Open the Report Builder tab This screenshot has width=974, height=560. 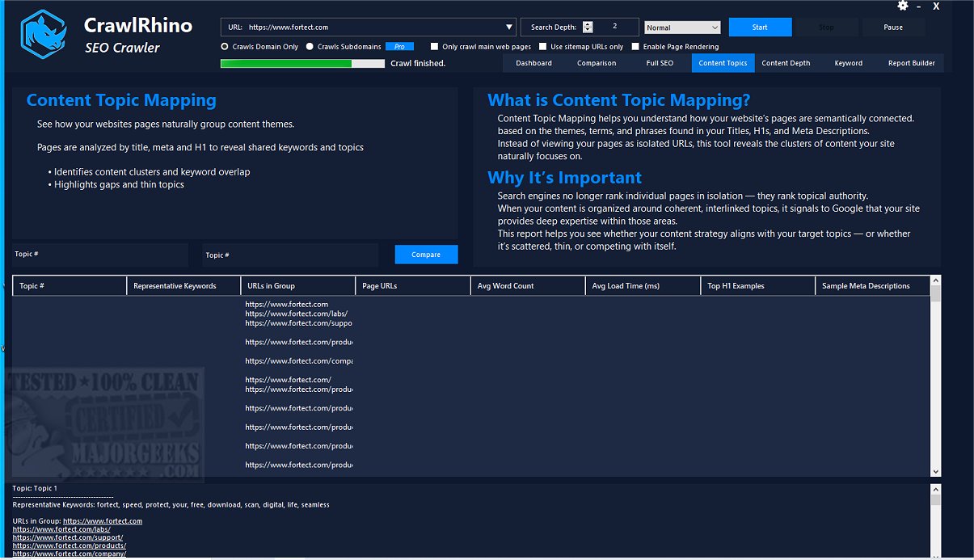click(912, 63)
